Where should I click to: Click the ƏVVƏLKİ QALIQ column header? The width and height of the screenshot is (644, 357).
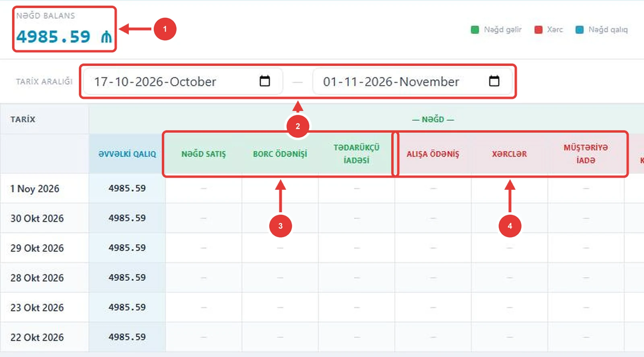127,154
